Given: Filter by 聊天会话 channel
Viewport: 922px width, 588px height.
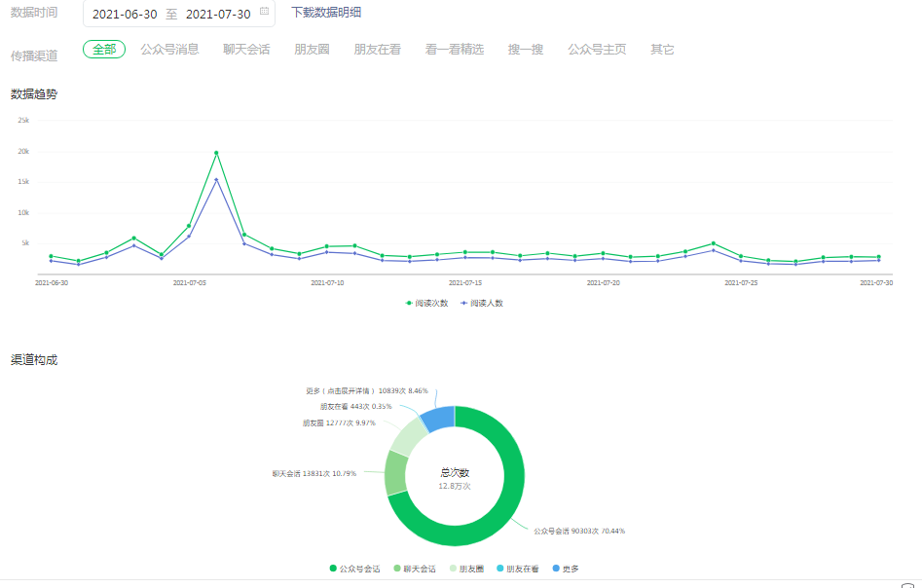Looking at the screenshot, I should point(246,50).
